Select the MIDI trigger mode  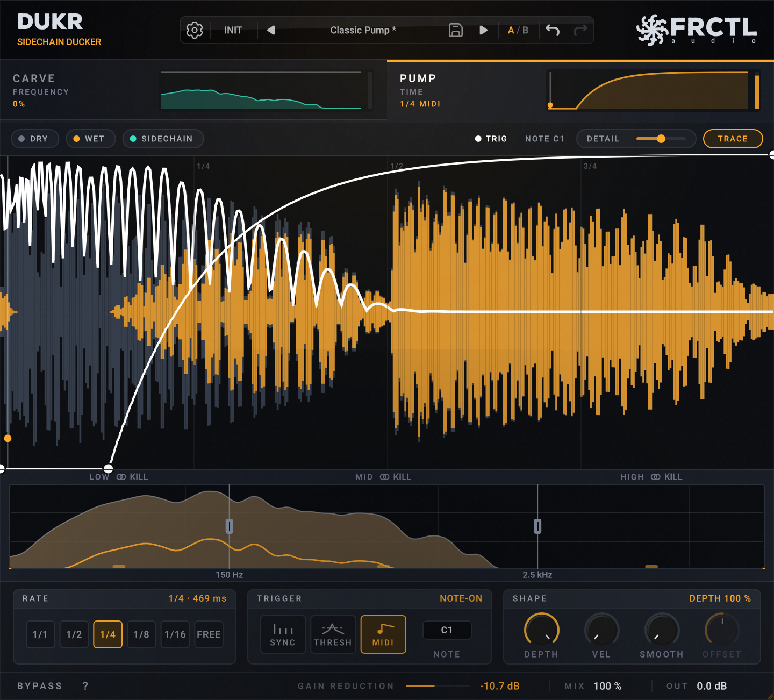click(x=383, y=634)
